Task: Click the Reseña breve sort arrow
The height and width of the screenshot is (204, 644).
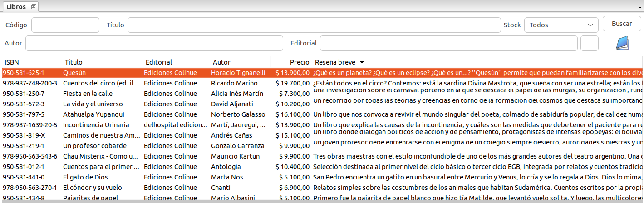Action: (x=362, y=62)
